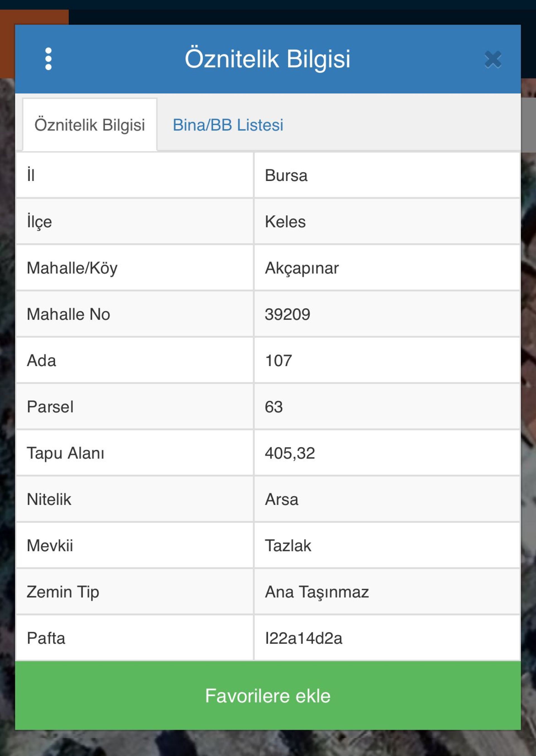Click the Parsel value 63

[274, 406]
